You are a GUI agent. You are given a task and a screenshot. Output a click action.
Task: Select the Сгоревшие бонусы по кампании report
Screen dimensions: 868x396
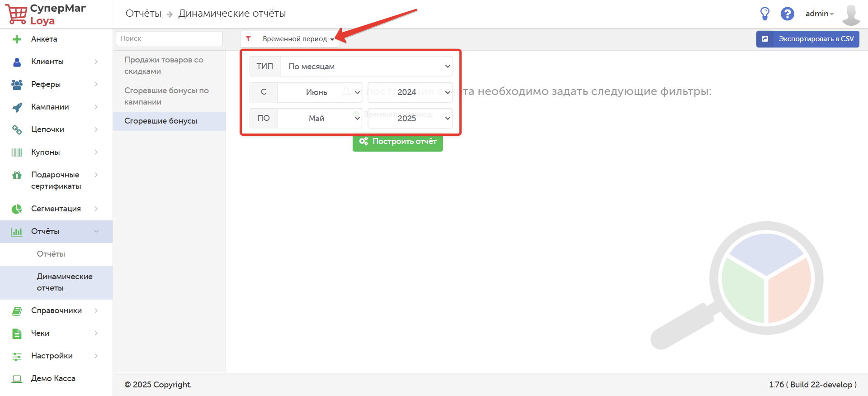tap(166, 96)
